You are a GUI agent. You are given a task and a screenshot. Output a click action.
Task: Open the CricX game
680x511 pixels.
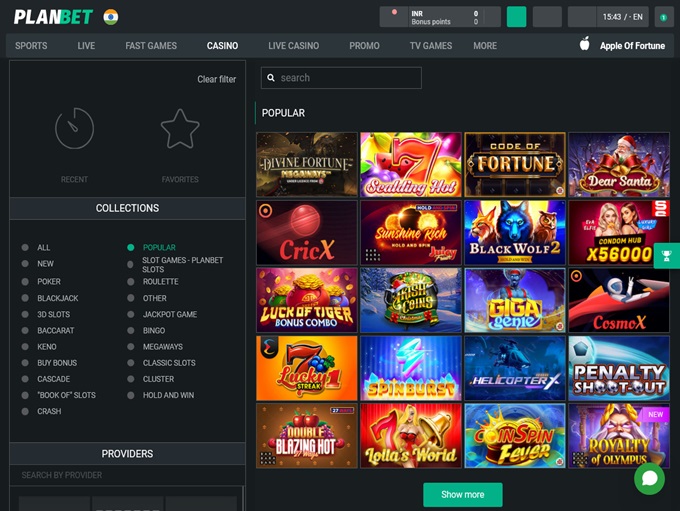(x=307, y=233)
